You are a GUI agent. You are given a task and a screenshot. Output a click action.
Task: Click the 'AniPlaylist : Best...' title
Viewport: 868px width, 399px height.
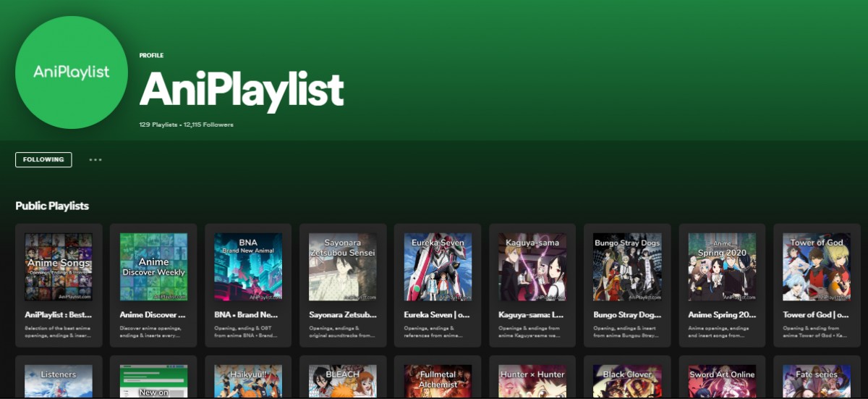(x=59, y=315)
